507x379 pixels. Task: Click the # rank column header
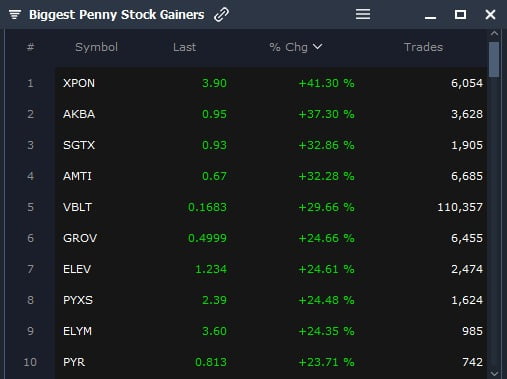tap(30, 47)
